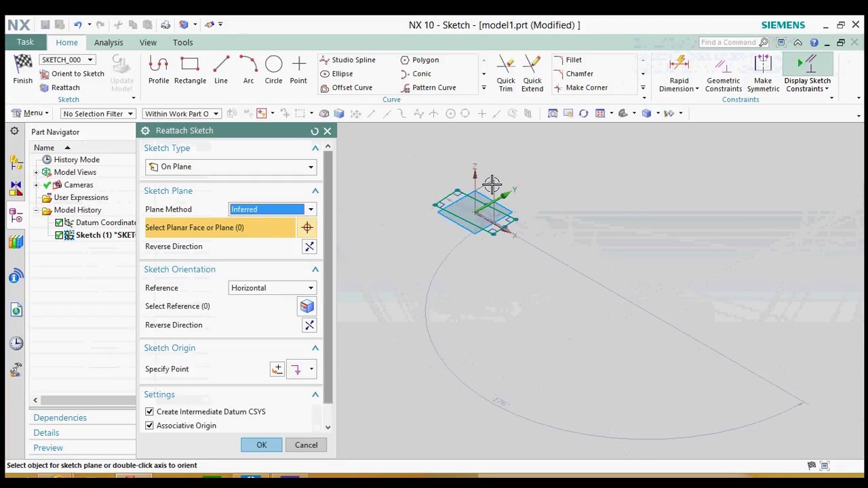The image size is (868, 488).
Task: Toggle Sketch (1) checkbox in navigator
Action: 59,235
